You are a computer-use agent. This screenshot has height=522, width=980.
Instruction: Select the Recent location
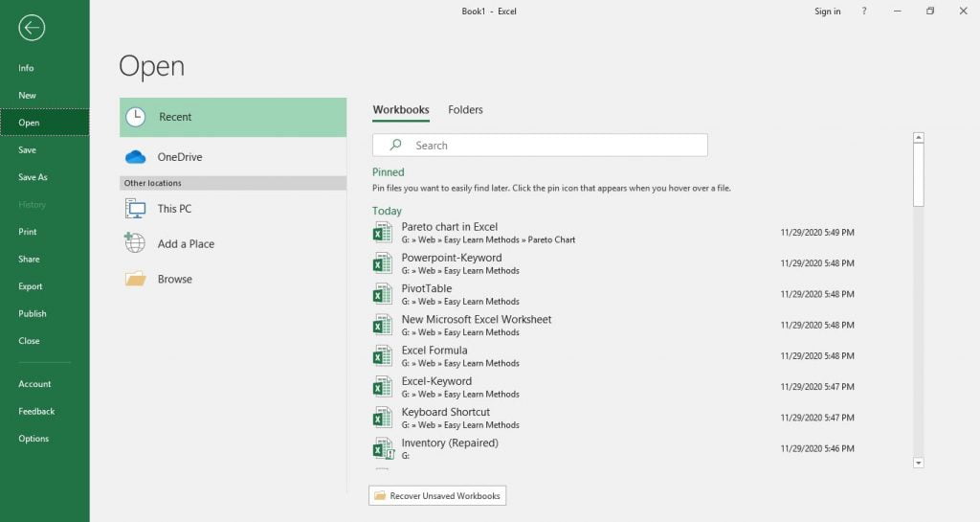234,117
